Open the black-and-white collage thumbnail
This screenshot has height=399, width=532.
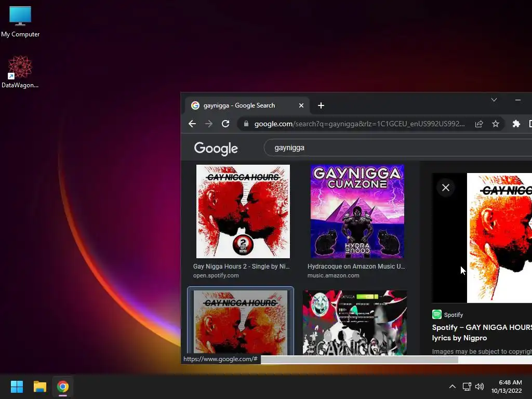pyautogui.click(x=354, y=323)
